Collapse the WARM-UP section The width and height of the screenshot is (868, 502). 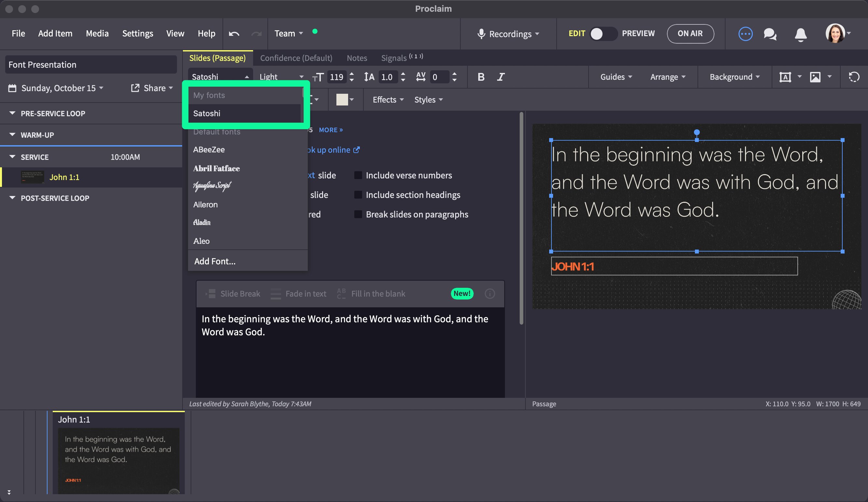[x=12, y=135]
